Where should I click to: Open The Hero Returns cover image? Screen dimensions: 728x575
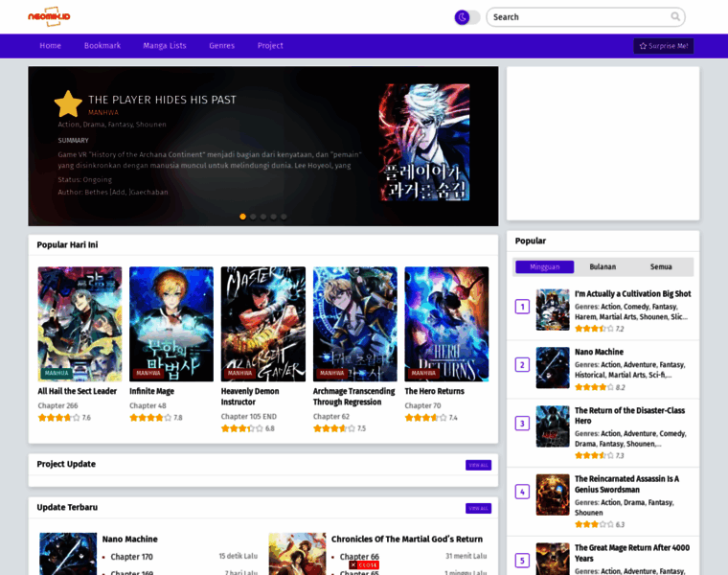(446, 324)
